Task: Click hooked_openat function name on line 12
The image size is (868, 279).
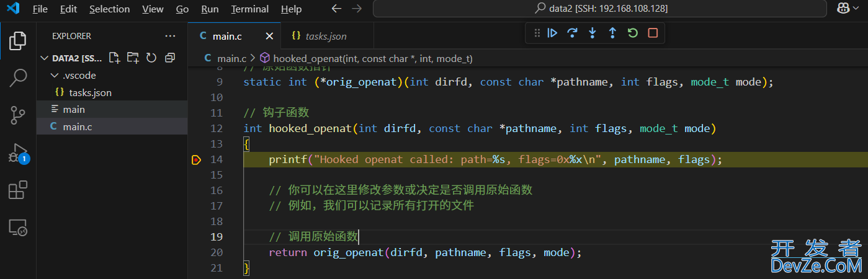Action: click(x=310, y=128)
